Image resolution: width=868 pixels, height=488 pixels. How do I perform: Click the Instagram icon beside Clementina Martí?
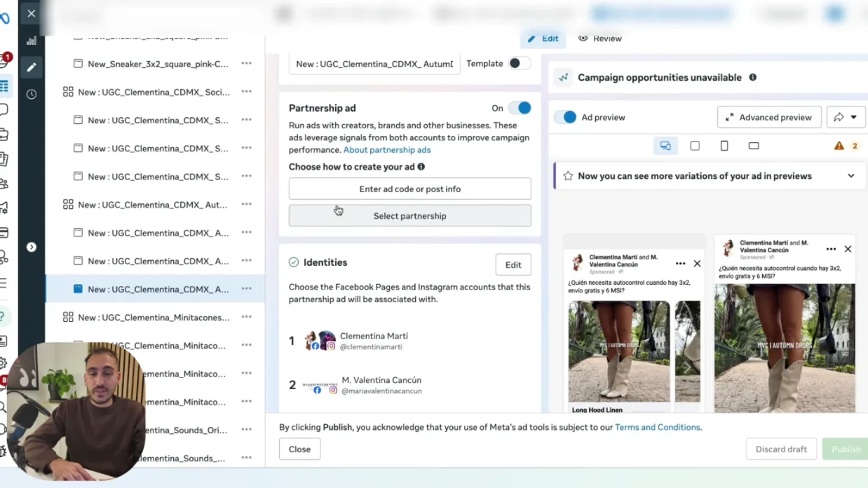[x=332, y=346]
